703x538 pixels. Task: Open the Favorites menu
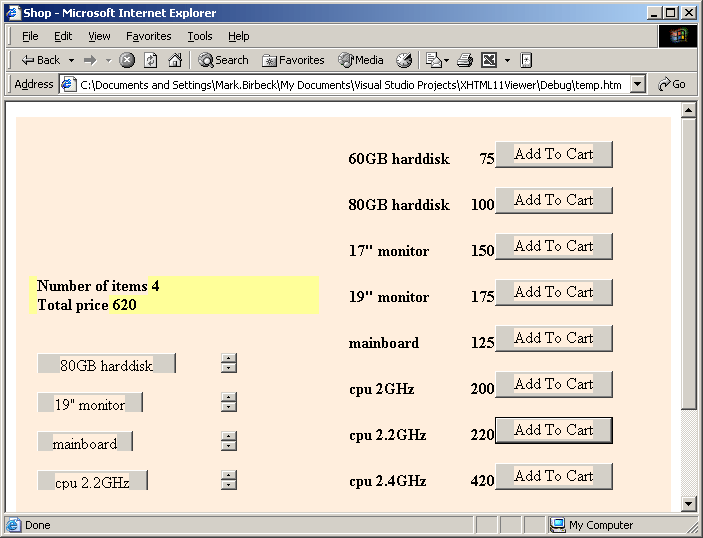pyautogui.click(x=148, y=36)
